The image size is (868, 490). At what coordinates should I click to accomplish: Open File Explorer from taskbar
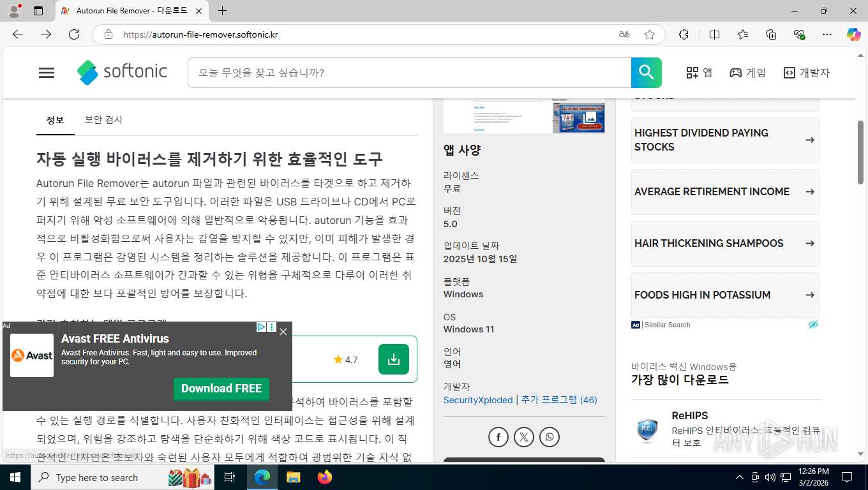(293, 477)
